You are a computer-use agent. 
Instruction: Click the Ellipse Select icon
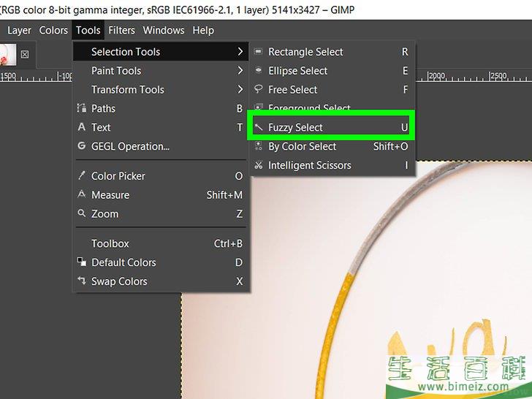pyautogui.click(x=259, y=71)
